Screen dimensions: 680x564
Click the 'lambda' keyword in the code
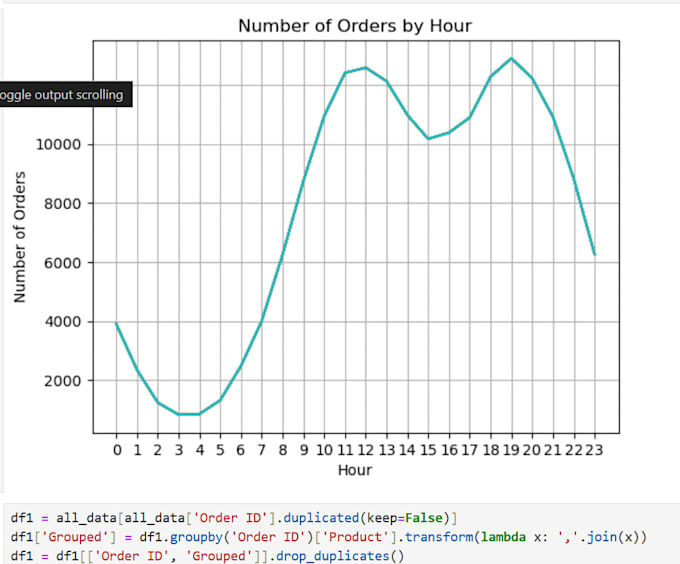click(x=503, y=537)
